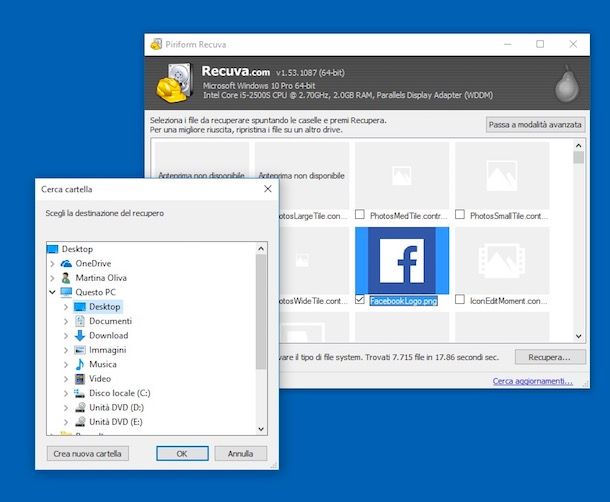Viewport: 610px width, 502px height.
Task: Expand the OneDrive tree node
Action: (x=53, y=264)
